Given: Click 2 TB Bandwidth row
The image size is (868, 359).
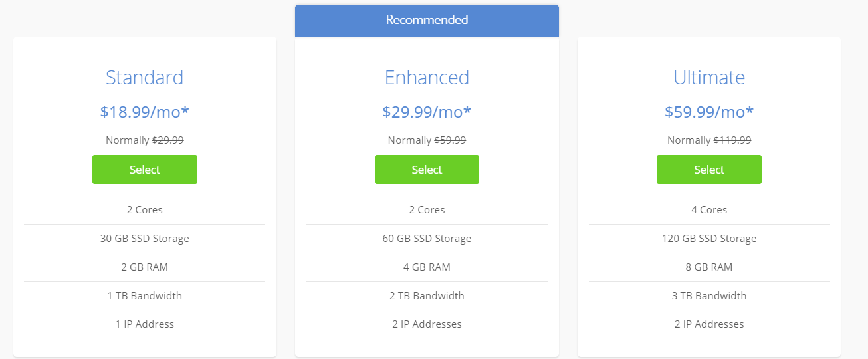Looking at the screenshot, I should [x=427, y=296].
